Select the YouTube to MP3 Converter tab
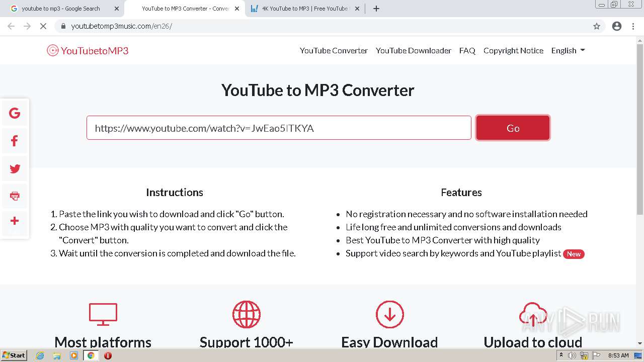Image resolution: width=644 pixels, height=362 pixels. pyautogui.click(x=185, y=9)
